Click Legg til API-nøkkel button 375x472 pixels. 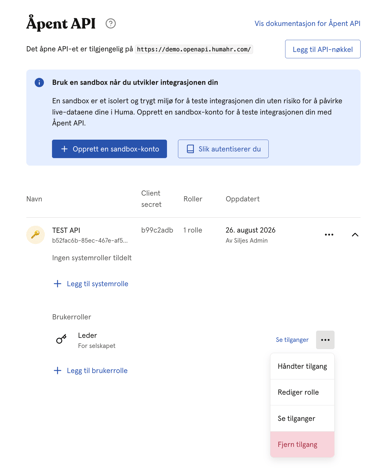click(x=323, y=49)
